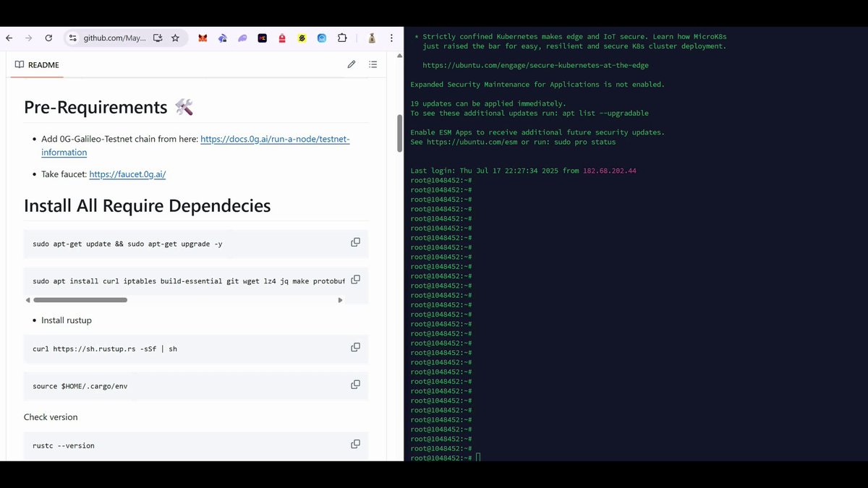The height and width of the screenshot is (488, 868).
Task: Open the purple ghost Phantom extension
Action: pos(242,38)
